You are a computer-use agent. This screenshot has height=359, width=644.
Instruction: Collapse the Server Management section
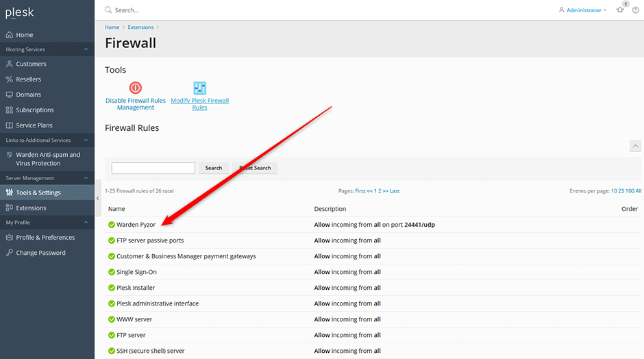coord(86,178)
